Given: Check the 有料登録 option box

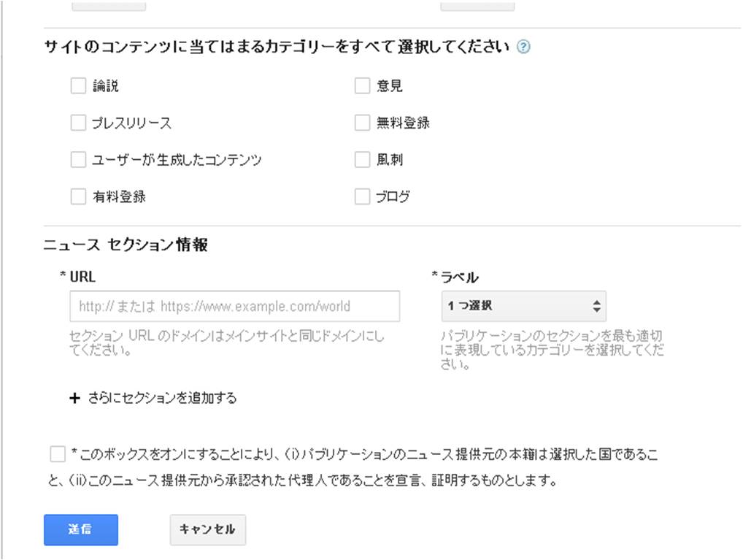Looking at the screenshot, I should 78,196.
